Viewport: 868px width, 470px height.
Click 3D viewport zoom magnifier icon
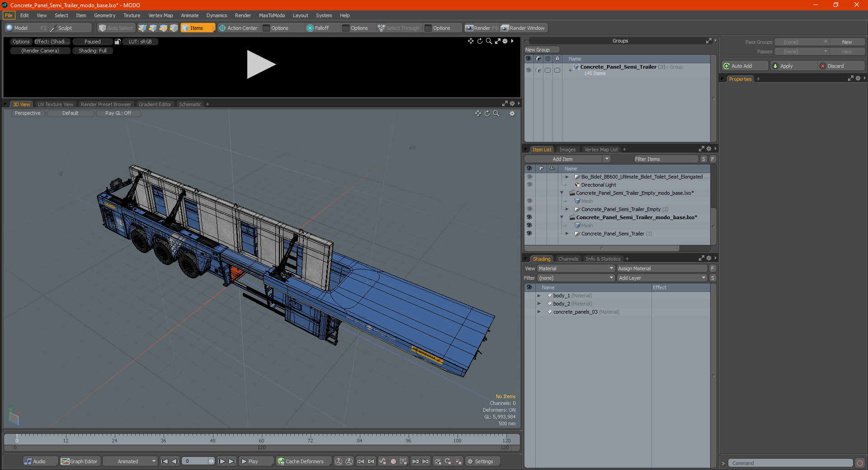click(496, 113)
